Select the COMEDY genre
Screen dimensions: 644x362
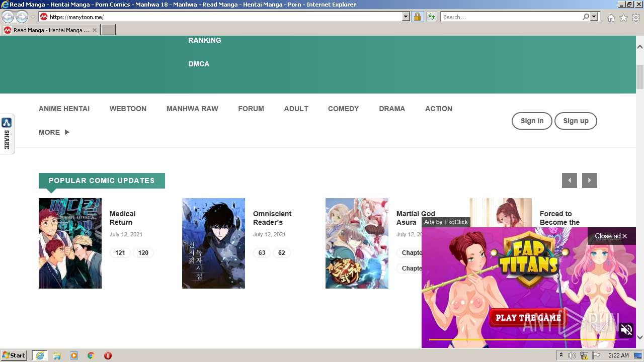[x=343, y=109]
